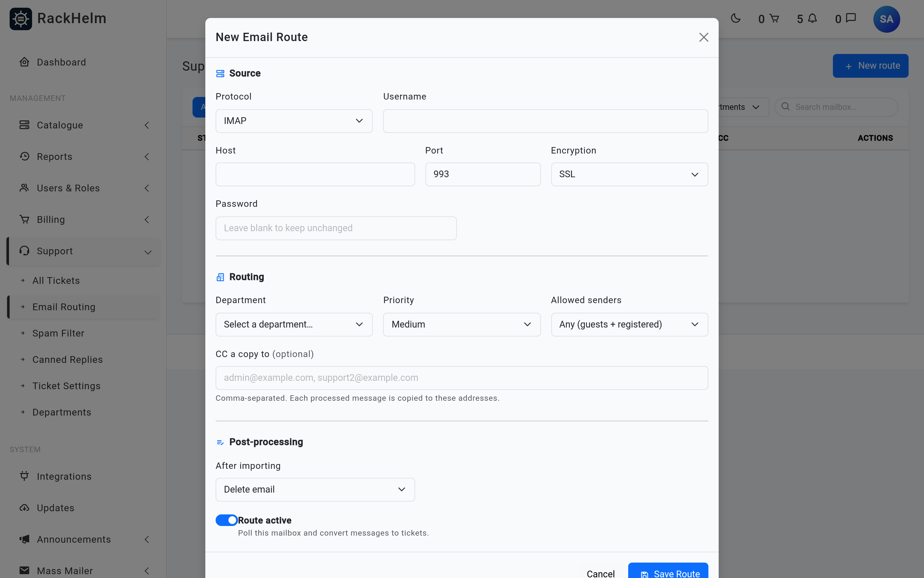
Task: Click the Mass Mailer envelope icon
Action: pyautogui.click(x=24, y=570)
